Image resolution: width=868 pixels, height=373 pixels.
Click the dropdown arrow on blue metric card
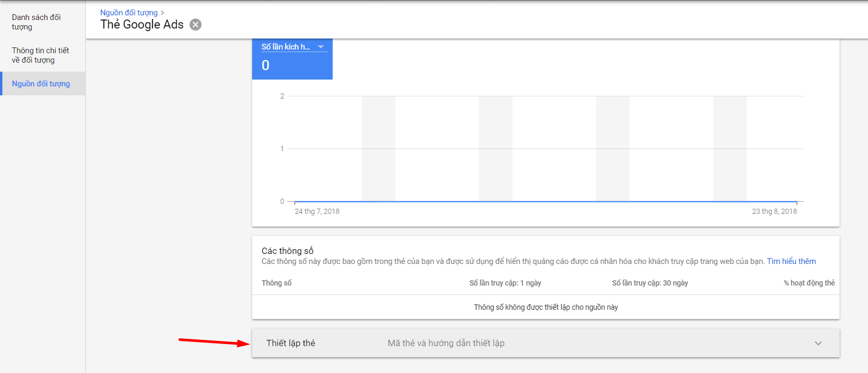click(321, 47)
